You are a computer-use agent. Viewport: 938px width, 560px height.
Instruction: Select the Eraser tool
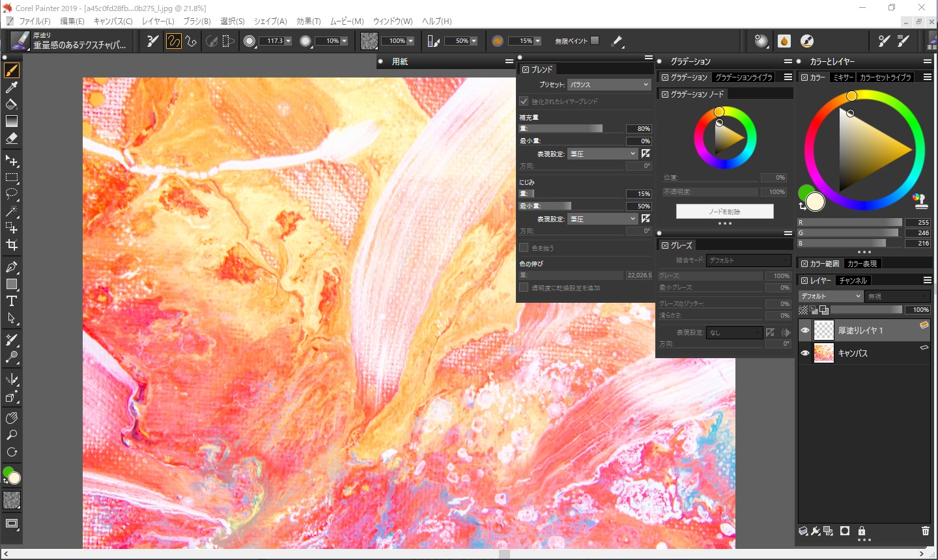pyautogui.click(x=12, y=138)
